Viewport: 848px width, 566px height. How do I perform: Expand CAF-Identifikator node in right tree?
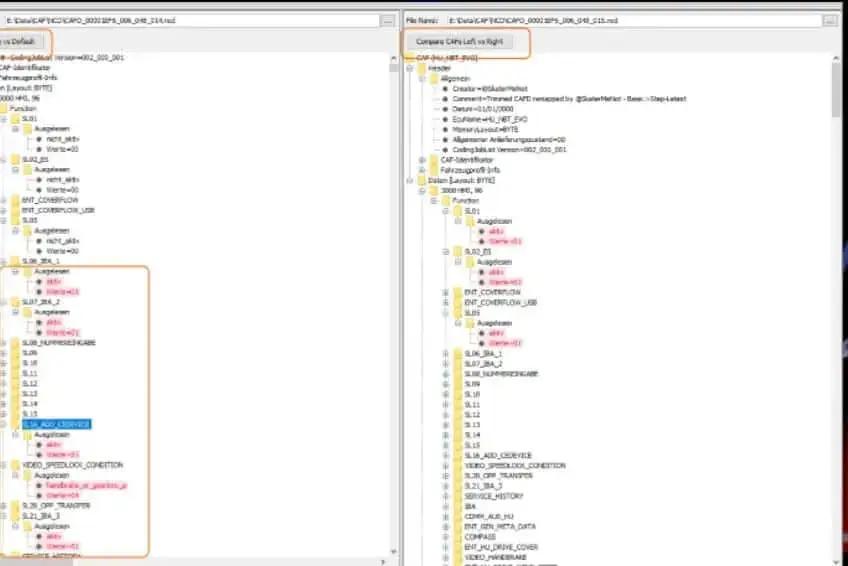422,159
